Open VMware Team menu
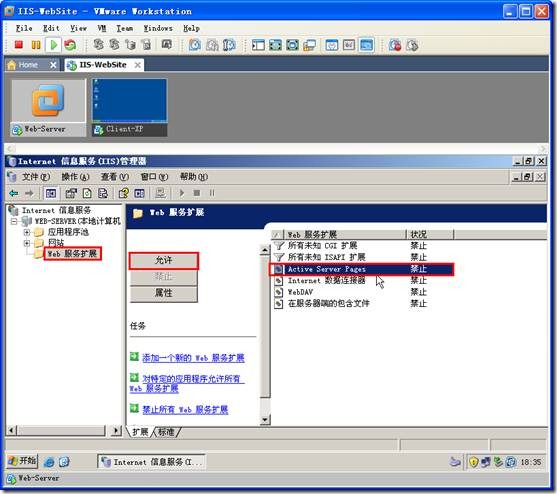The height and width of the screenshot is (494, 557). click(125, 28)
